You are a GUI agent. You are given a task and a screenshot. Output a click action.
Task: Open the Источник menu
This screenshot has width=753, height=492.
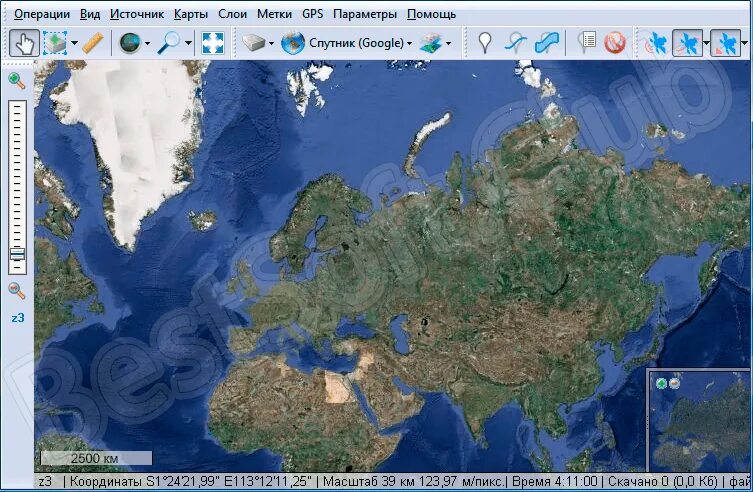point(137,14)
